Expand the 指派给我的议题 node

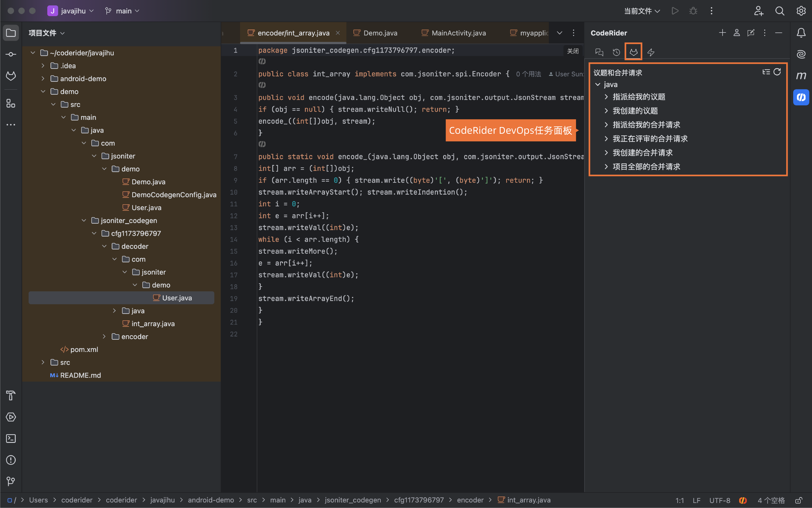click(606, 97)
